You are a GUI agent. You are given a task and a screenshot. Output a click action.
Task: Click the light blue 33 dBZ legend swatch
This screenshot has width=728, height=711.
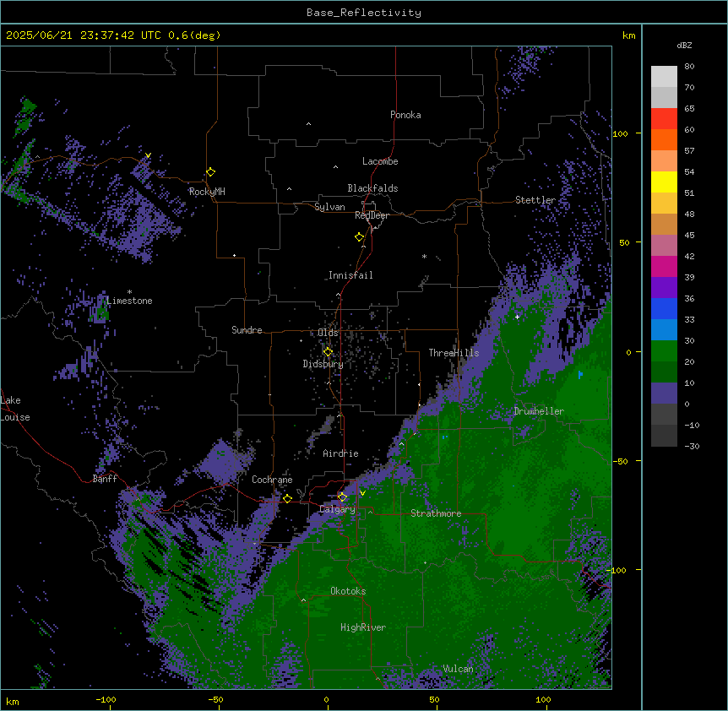[x=664, y=329]
